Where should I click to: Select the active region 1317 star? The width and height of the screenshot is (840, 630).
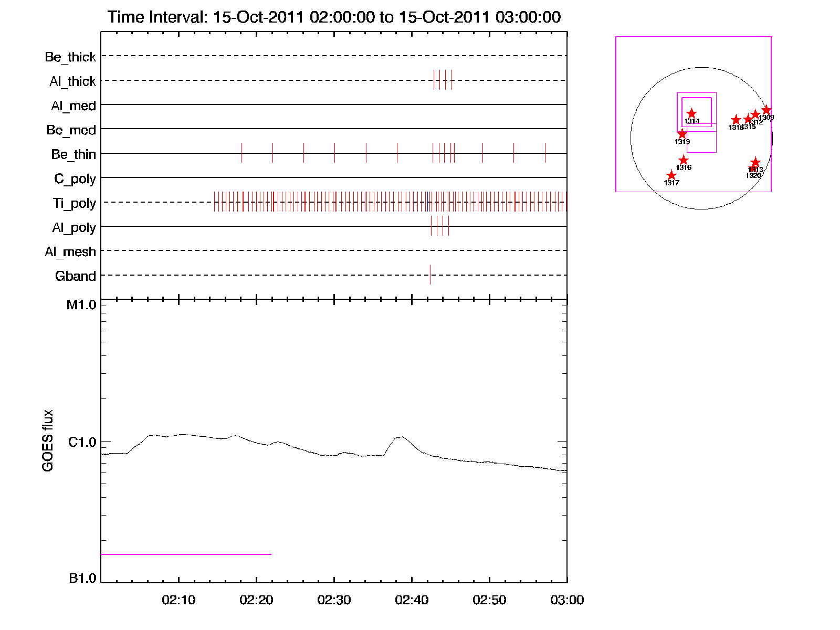pyautogui.click(x=671, y=175)
